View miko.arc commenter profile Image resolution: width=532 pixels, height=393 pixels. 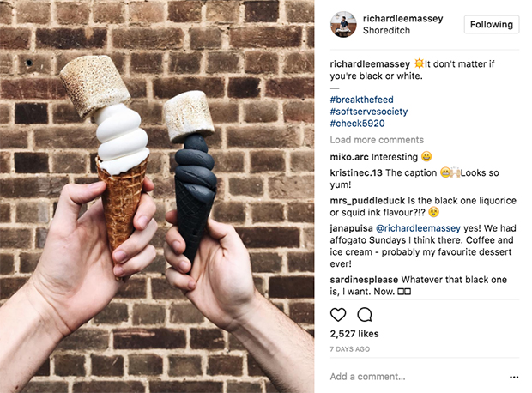[349, 157]
